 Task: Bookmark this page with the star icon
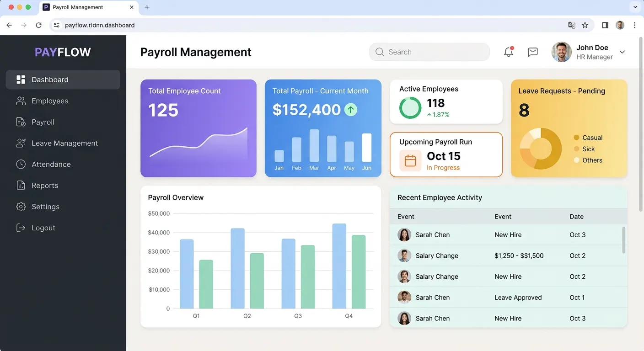(x=585, y=25)
